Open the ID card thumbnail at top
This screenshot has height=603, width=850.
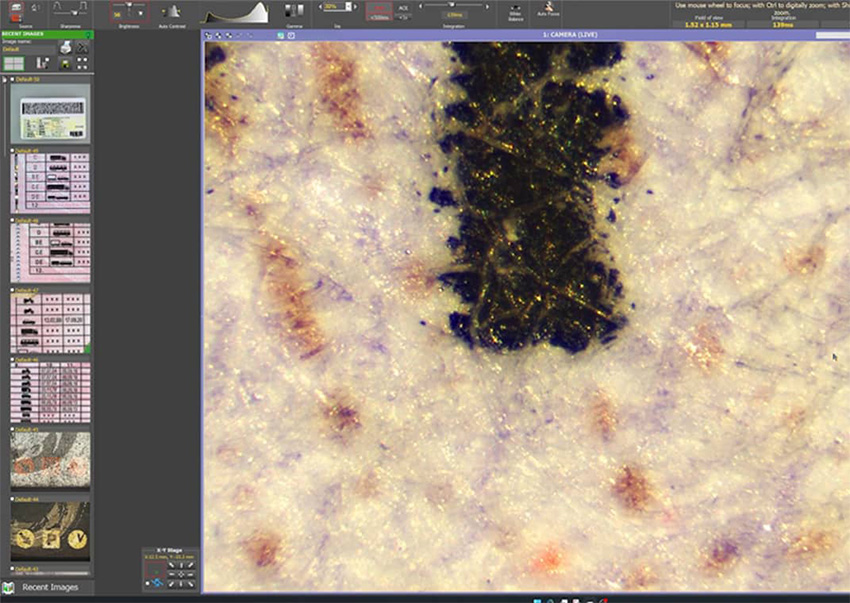[x=50, y=113]
